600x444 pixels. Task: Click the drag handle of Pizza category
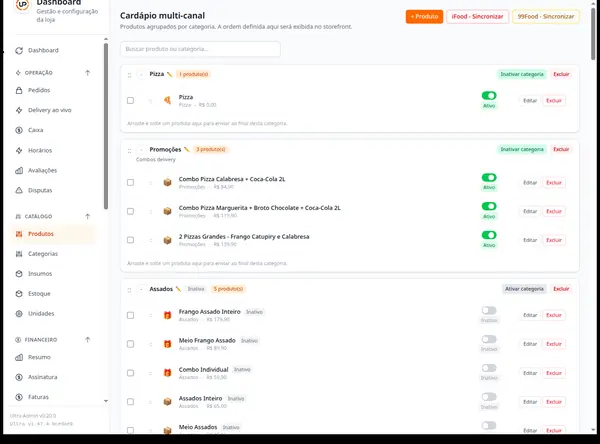click(x=129, y=75)
